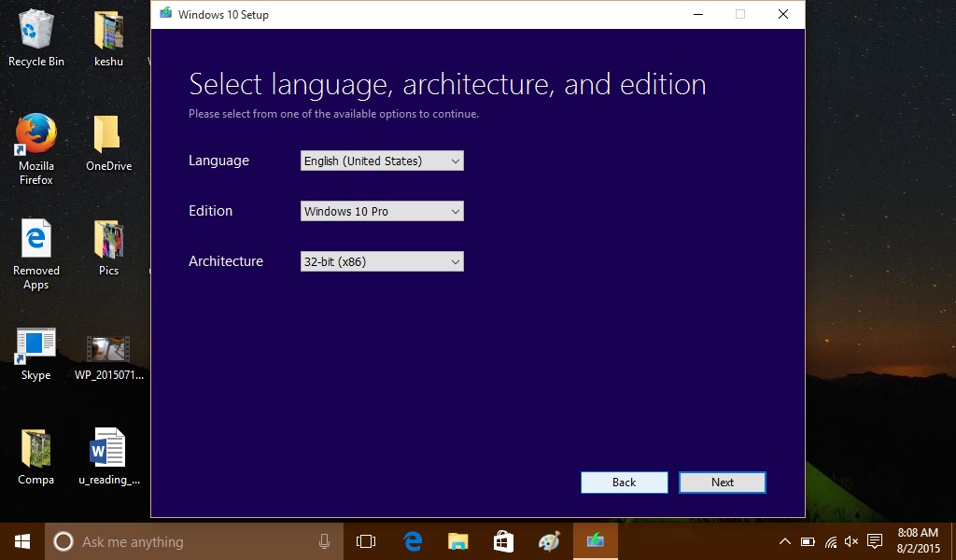This screenshot has width=956, height=560.
Task: Select the Compa folder icon
Action: [x=36, y=457]
